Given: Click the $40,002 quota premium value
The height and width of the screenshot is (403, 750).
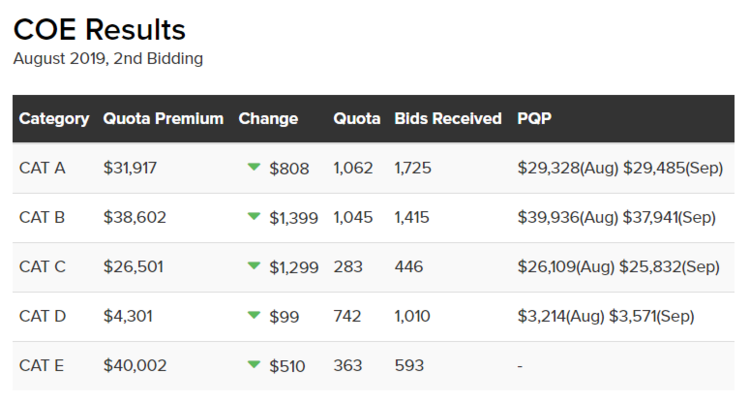Looking at the screenshot, I should [x=135, y=366].
